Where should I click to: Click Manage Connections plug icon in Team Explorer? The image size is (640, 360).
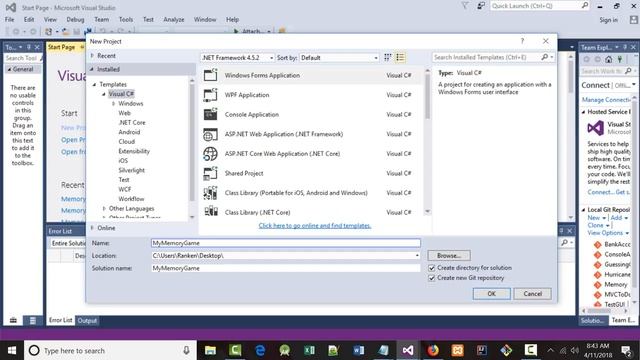pyautogui.click(x=620, y=60)
